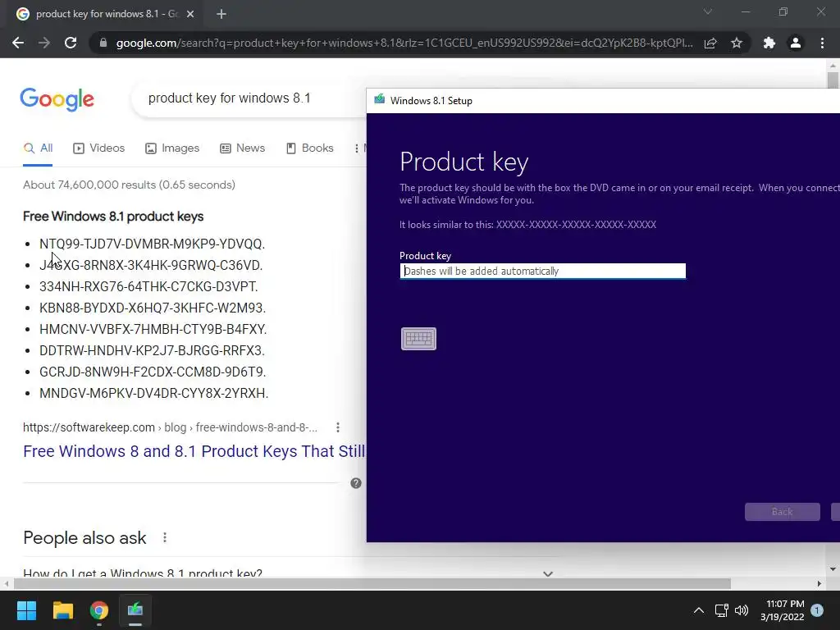Click the Windows 8.1 Setup title bar icon

click(x=379, y=100)
